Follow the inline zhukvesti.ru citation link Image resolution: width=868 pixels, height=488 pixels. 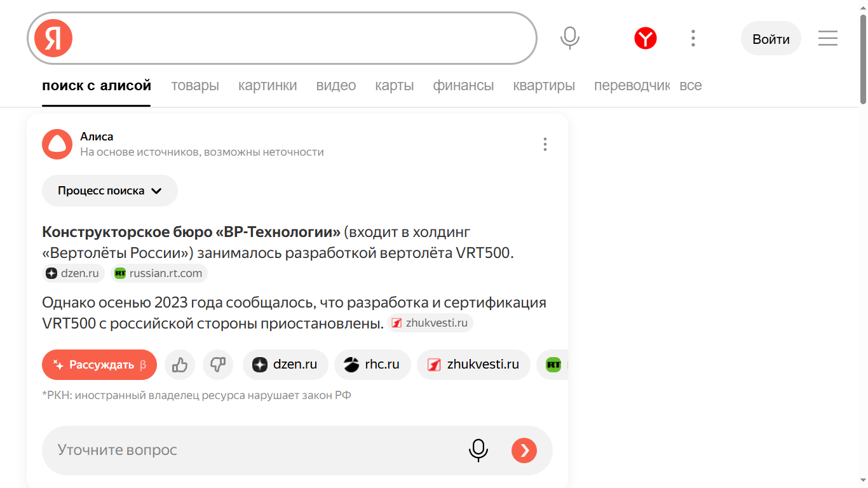tap(430, 323)
